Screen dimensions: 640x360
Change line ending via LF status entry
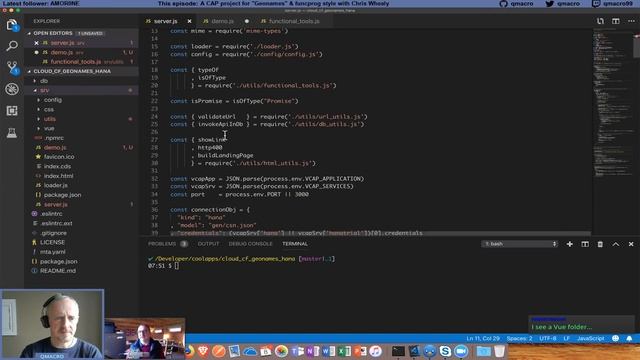[x=567, y=338]
